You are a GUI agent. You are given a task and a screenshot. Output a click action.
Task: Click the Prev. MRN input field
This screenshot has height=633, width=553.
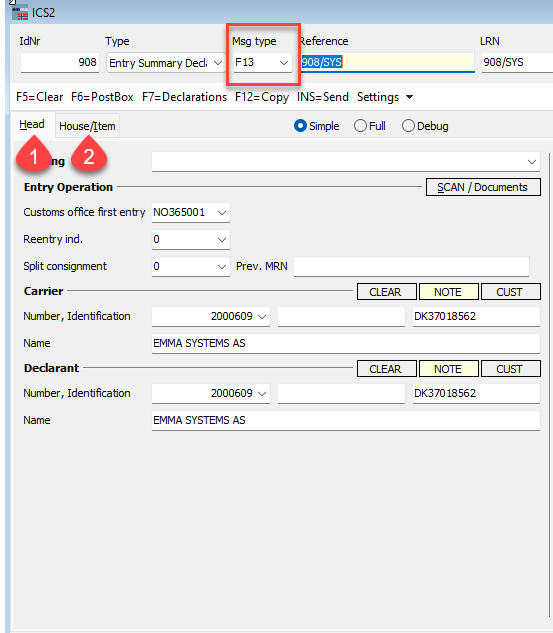click(x=411, y=266)
